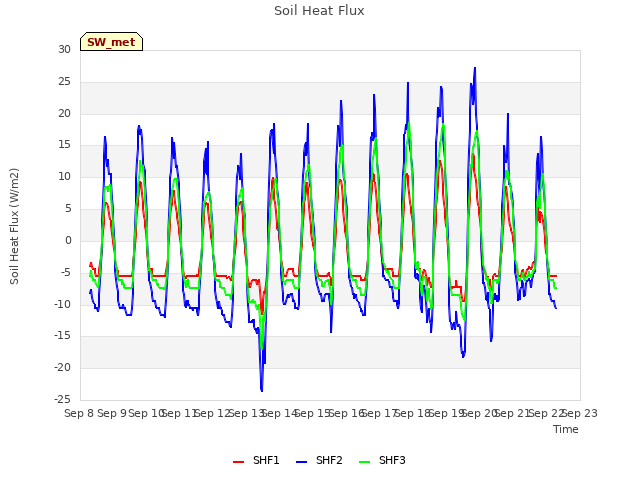Toggle the SHF2 legend entry
This screenshot has width=640, height=480.
[319, 460]
